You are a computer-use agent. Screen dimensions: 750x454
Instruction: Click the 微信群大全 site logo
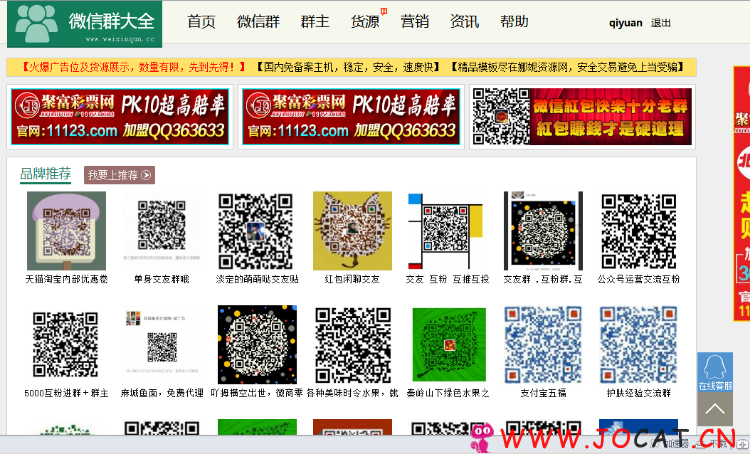point(85,24)
